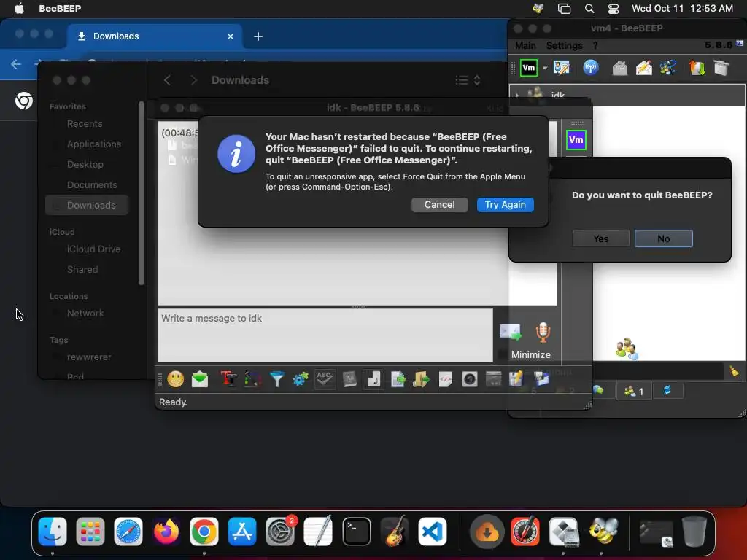Select the rewwrerer tag in Finder sidebar
Screen dimensions: 747x560
click(88, 357)
